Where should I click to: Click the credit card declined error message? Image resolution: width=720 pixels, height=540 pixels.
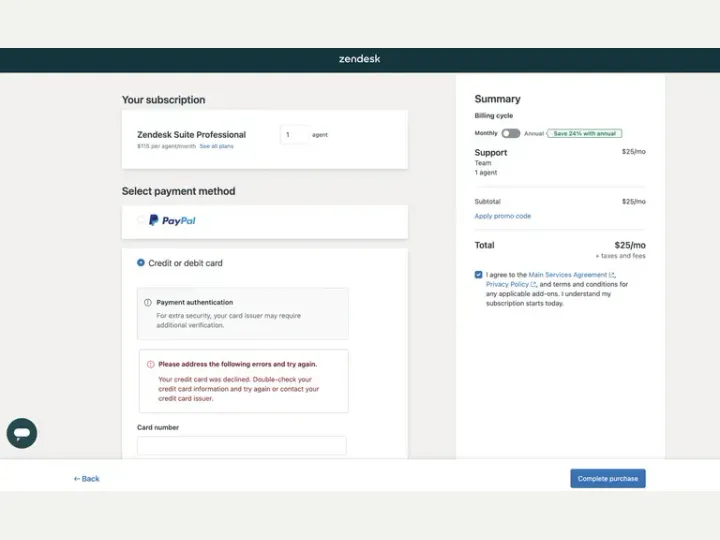tap(238, 389)
